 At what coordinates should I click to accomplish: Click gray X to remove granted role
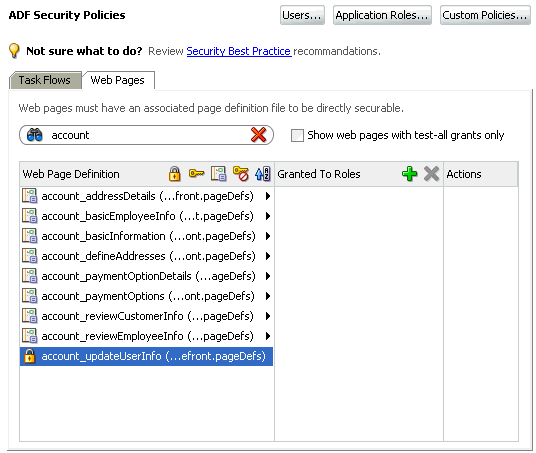click(x=431, y=174)
